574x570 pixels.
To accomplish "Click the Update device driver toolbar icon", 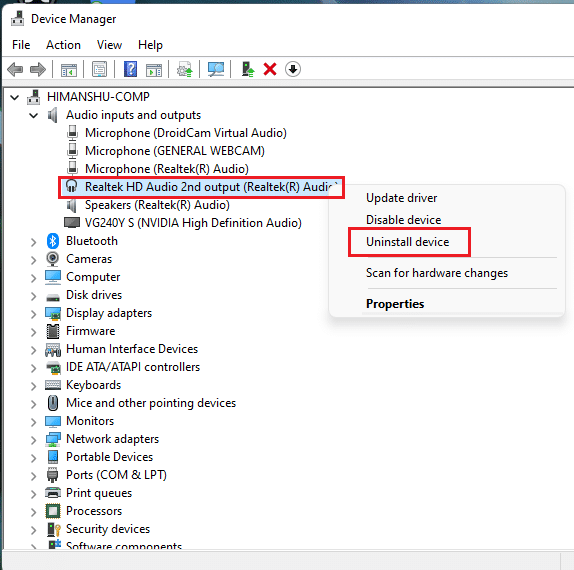I will coord(184,69).
